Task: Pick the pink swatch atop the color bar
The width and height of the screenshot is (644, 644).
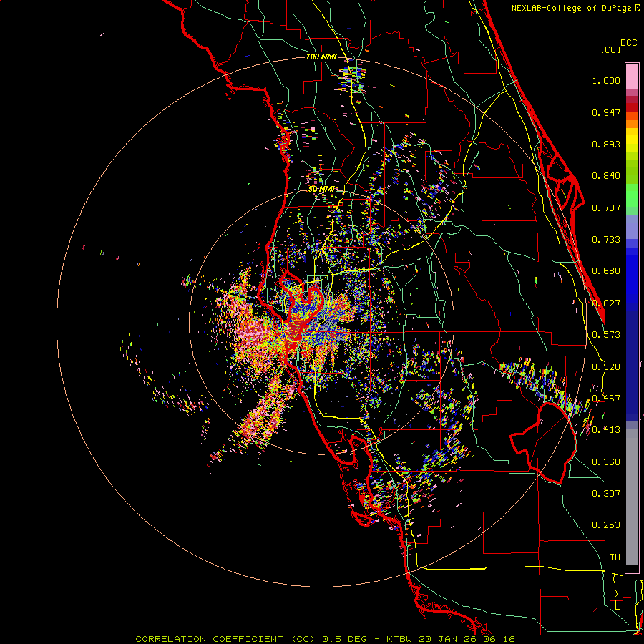Action: [x=632, y=77]
